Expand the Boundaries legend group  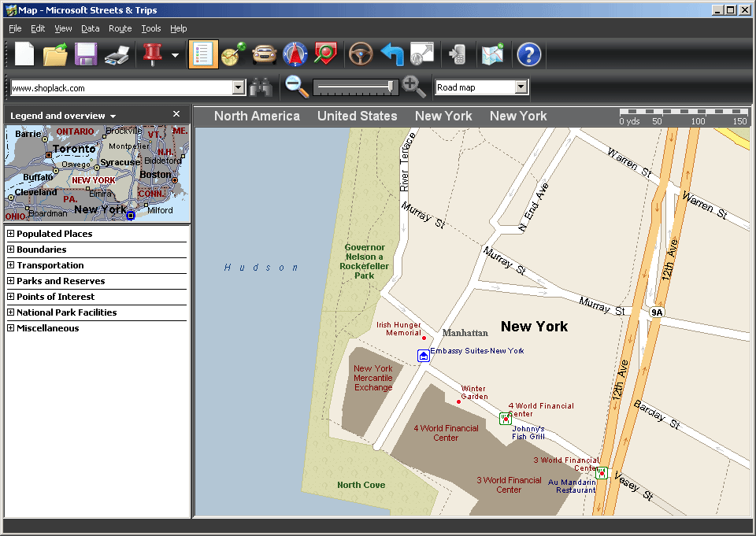[x=10, y=250]
